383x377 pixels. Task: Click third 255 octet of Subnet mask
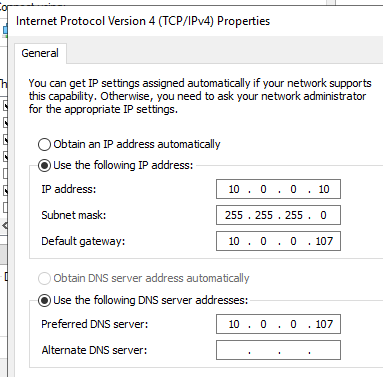tap(294, 215)
